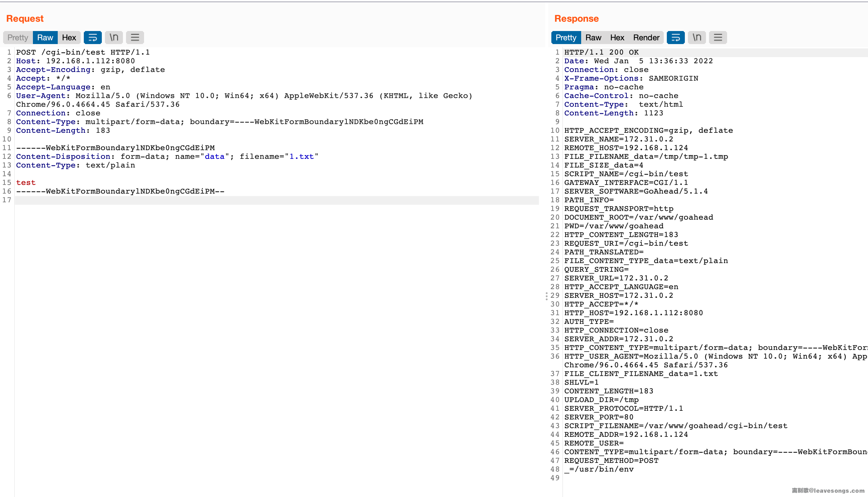This screenshot has height=497, width=868.
Task: Click the HTTP/1.1 200 OK response line
Action: point(601,52)
